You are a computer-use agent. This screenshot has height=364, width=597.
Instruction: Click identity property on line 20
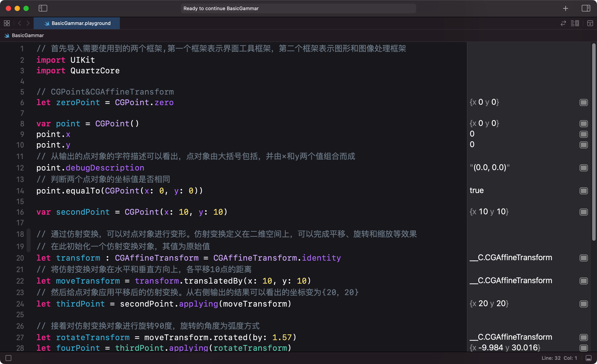pos(321,258)
